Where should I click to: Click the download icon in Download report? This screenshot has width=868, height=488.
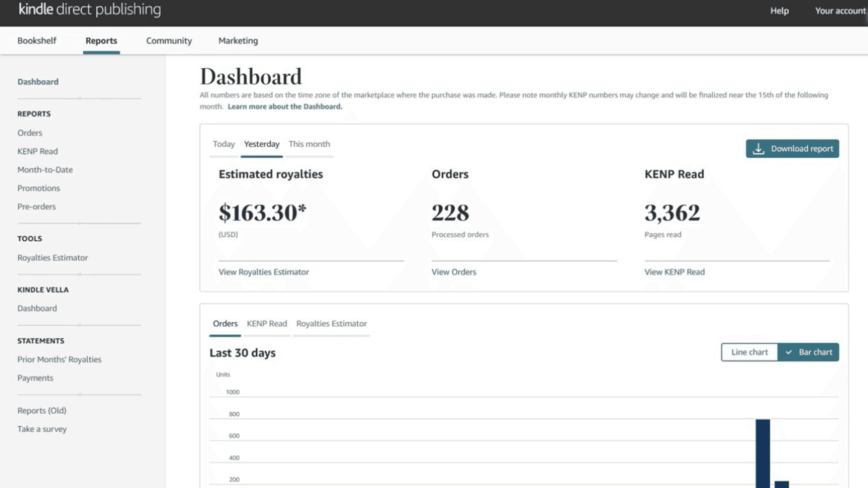(758, 149)
